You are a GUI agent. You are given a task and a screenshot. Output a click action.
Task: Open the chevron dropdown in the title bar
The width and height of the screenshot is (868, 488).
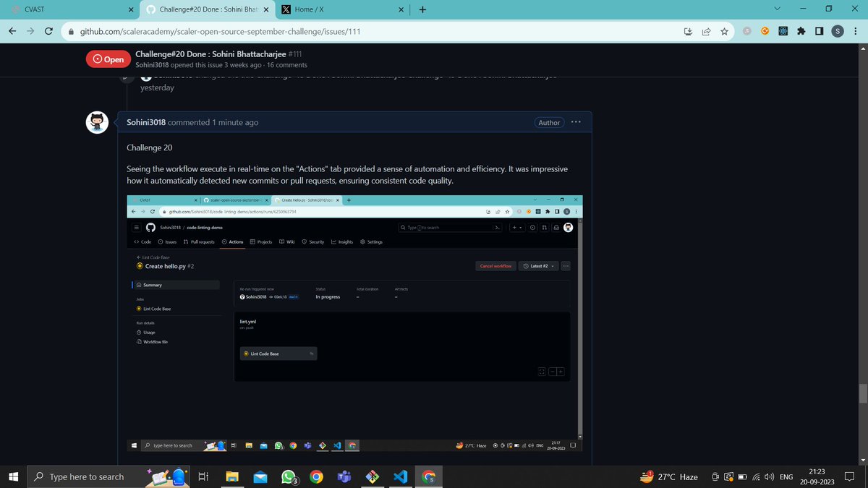click(777, 9)
